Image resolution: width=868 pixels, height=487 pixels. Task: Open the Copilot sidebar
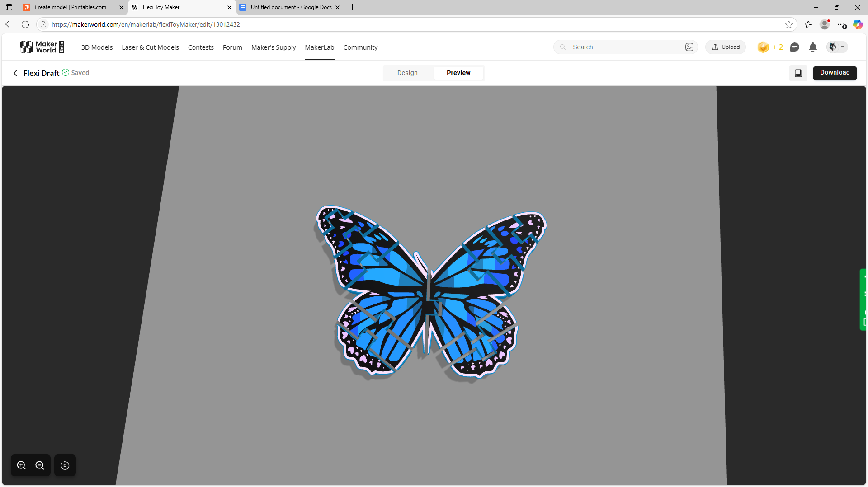pyautogui.click(x=858, y=24)
